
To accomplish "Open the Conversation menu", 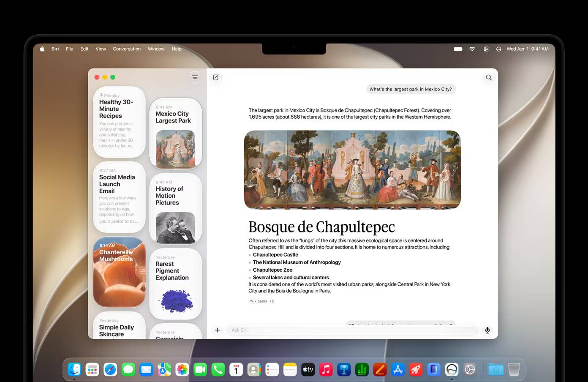I will pos(127,49).
